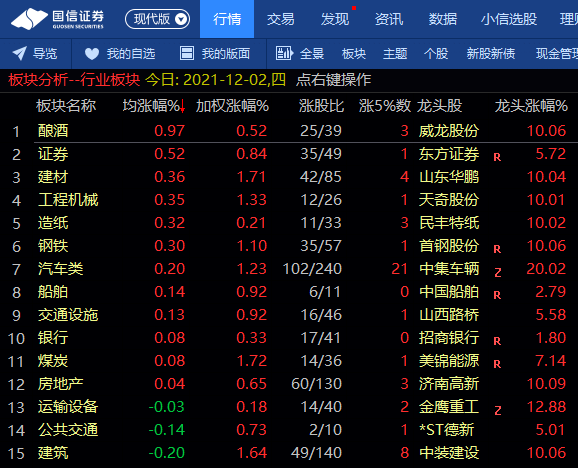Click leading stock 山东华鹏
This screenshot has height=468, width=578.
[x=449, y=177]
